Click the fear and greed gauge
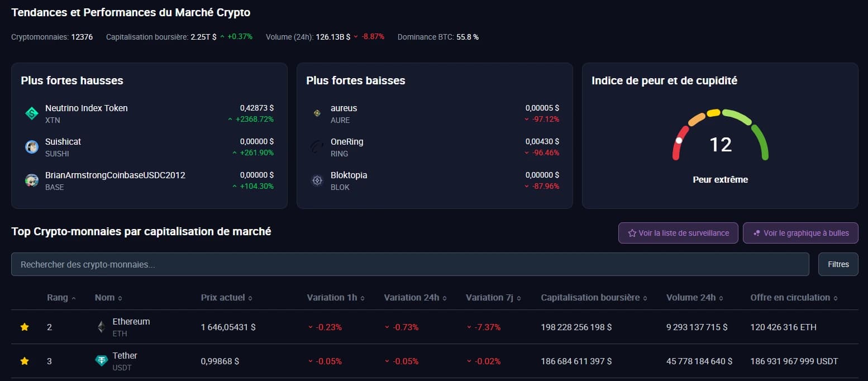 coord(721,135)
